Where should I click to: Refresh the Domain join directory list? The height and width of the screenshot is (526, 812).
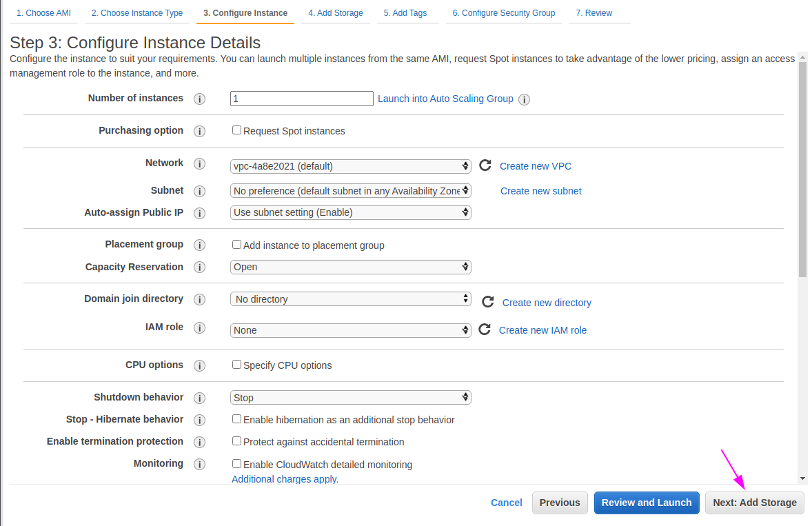[488, 302]
